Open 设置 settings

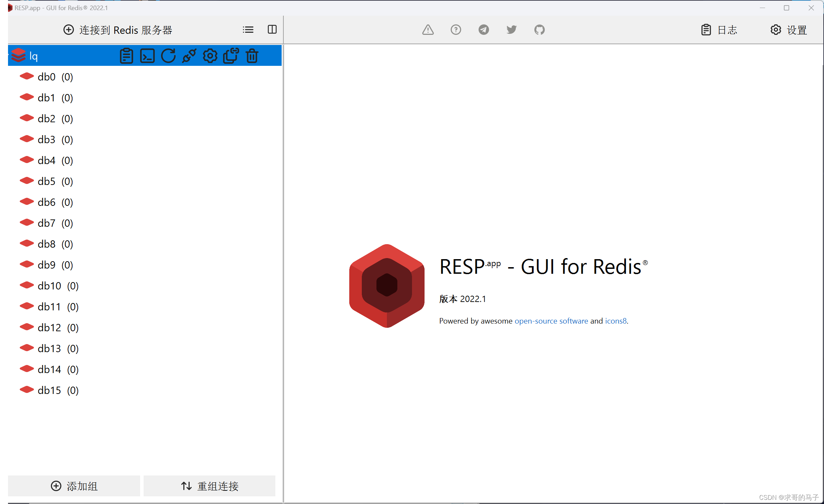click(788, 30)
